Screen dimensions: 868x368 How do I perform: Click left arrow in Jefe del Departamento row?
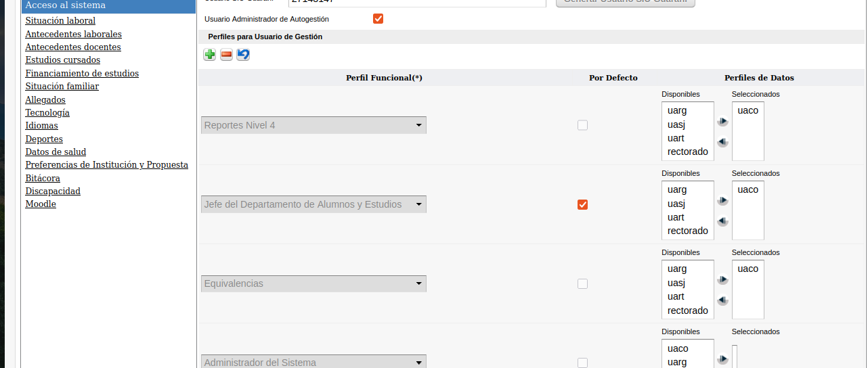click(722, 221)
